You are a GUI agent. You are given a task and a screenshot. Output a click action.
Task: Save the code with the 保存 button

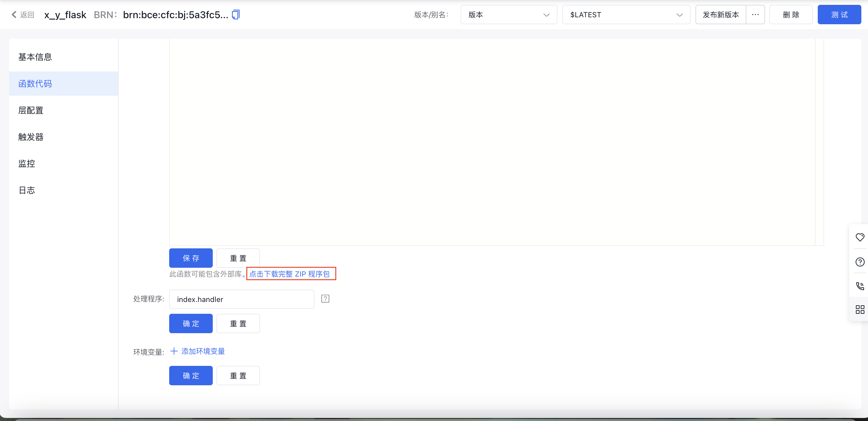(x=191, y=258)
